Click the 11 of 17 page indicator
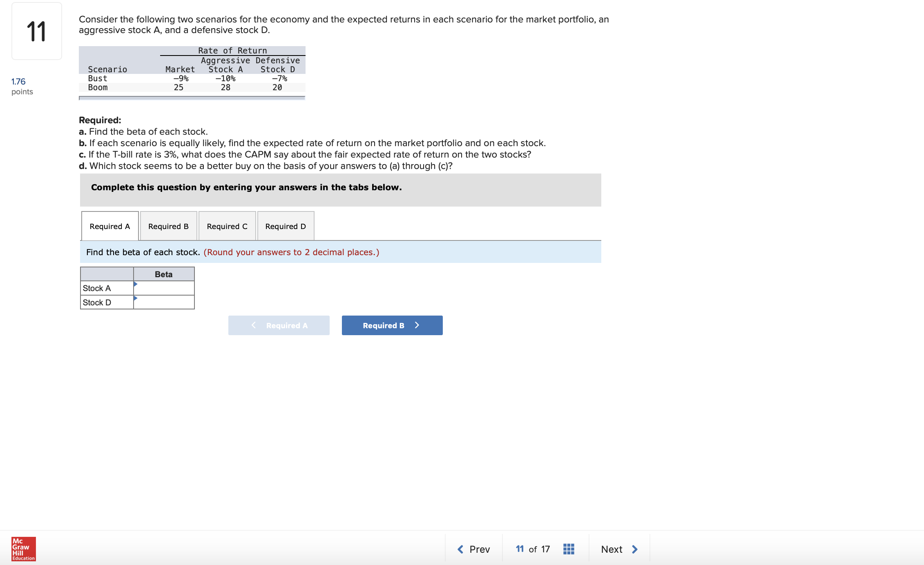Image resolution: width=924 pixels, height=565 pixels. point(533,549)
